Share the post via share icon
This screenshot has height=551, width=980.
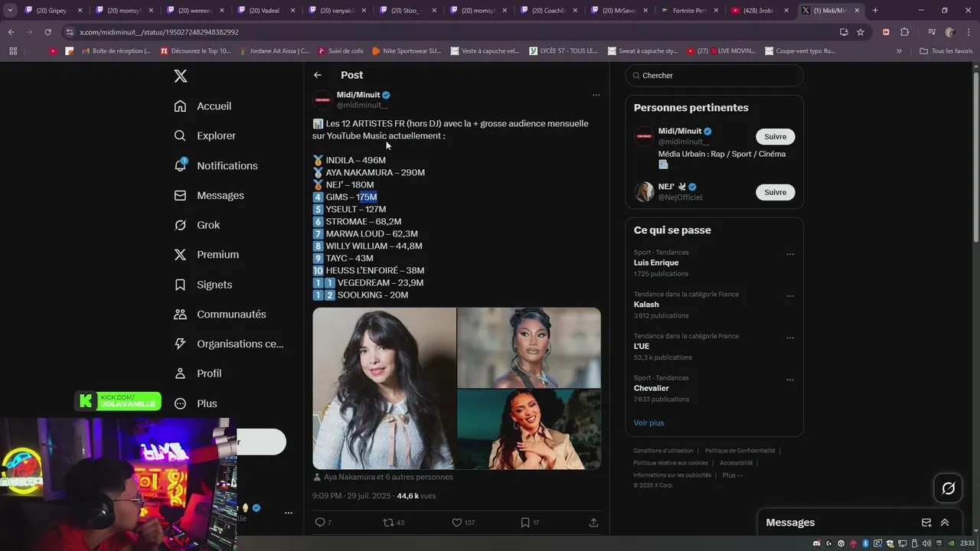[593, 523]
